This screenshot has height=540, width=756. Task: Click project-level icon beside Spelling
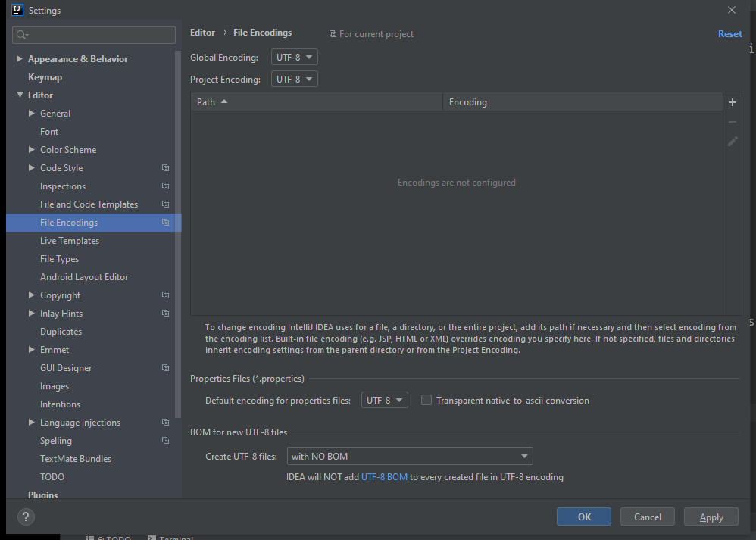coord(165,441)
